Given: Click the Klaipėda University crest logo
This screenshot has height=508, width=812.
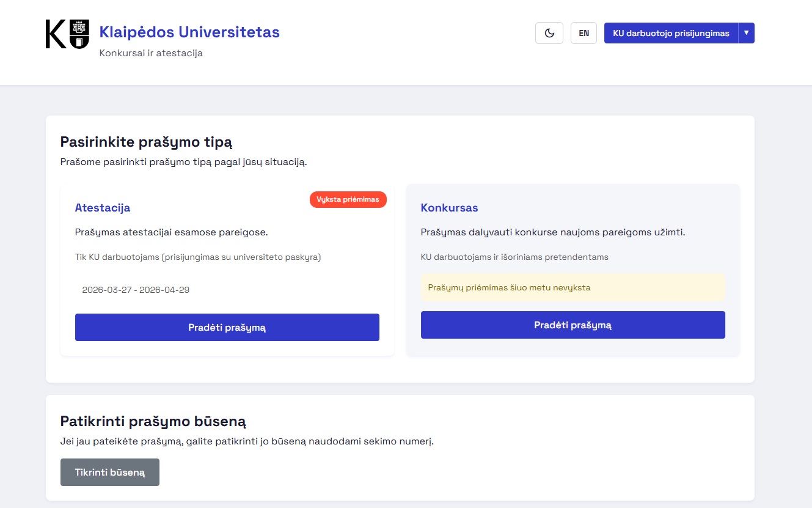Looking at the screenshot, I should 67,34.
